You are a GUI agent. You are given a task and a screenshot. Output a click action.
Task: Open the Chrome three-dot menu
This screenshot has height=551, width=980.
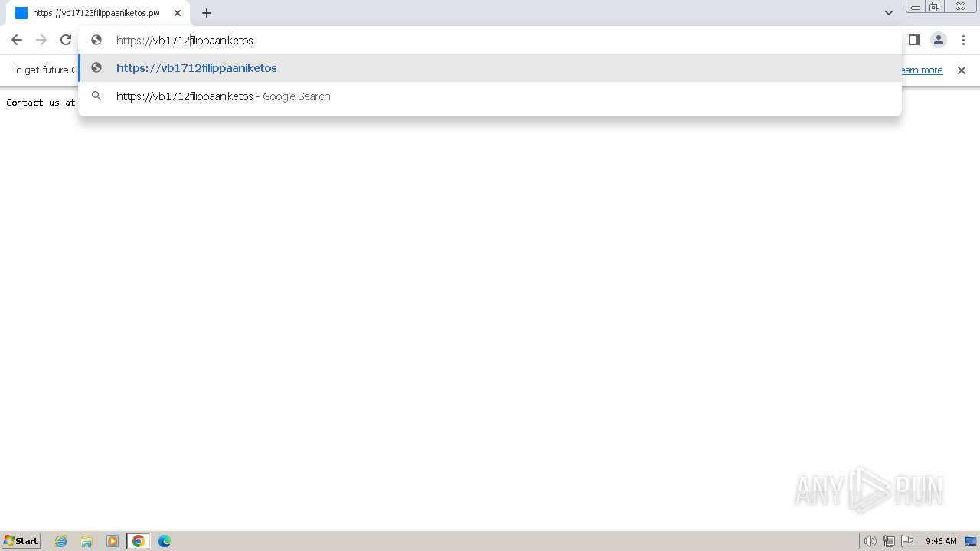tap(963, 40)
